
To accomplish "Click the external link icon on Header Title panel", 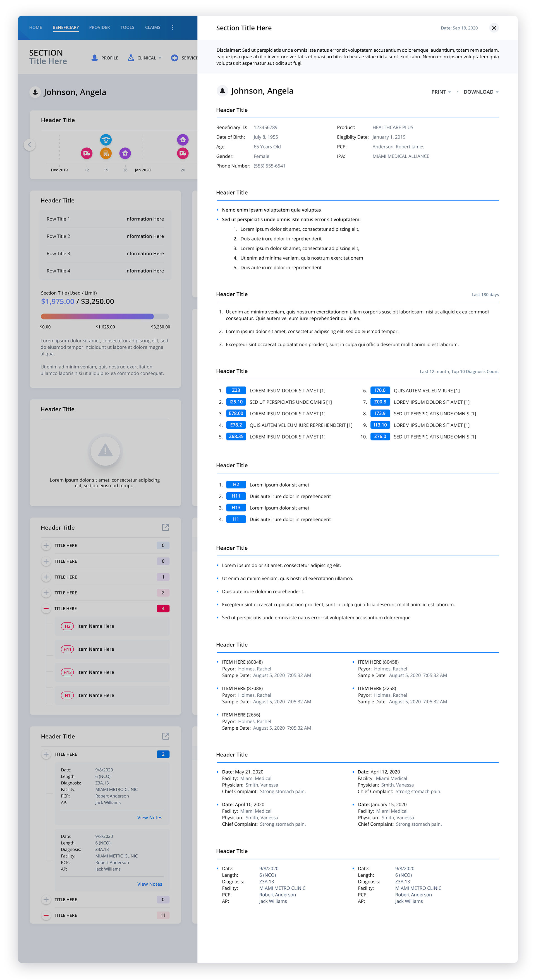I will pyautogui.click(x=166, y=528).
